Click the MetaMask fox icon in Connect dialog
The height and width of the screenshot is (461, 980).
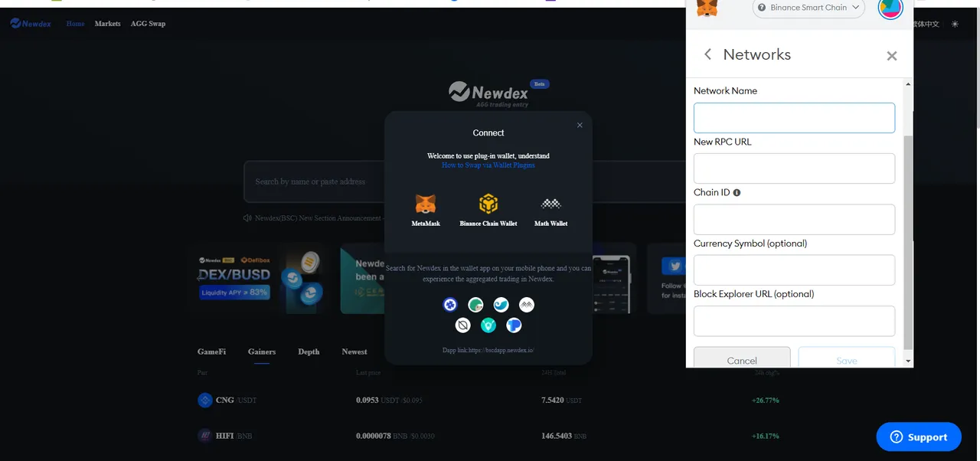pyautogui.click(x=426, y=204)
